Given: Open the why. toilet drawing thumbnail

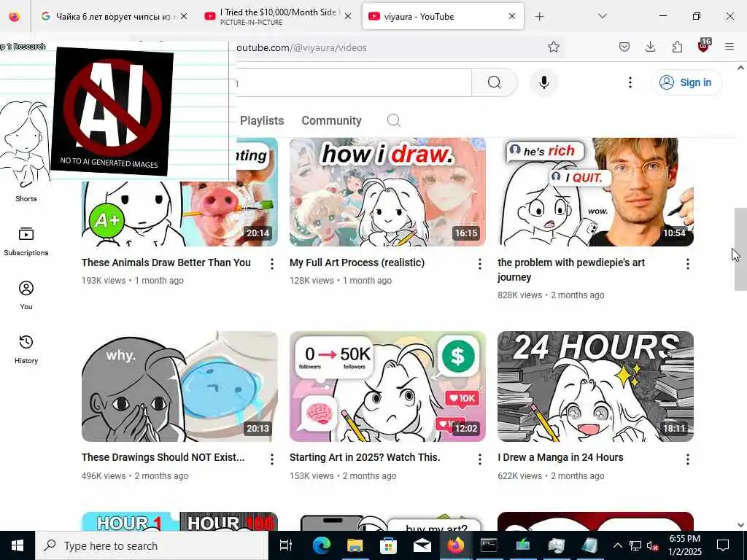Looking at the screenshot, I should click(x=179, y=386).
